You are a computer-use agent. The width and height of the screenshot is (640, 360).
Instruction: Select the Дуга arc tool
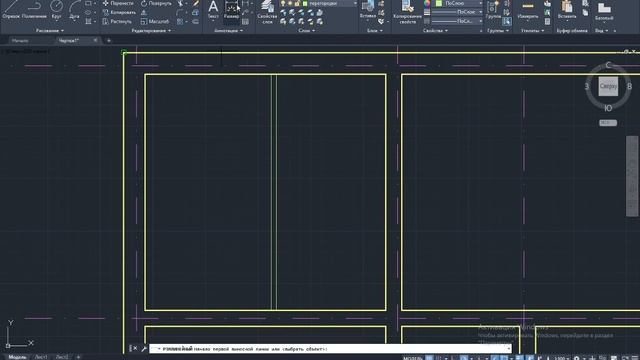[74, 10]
